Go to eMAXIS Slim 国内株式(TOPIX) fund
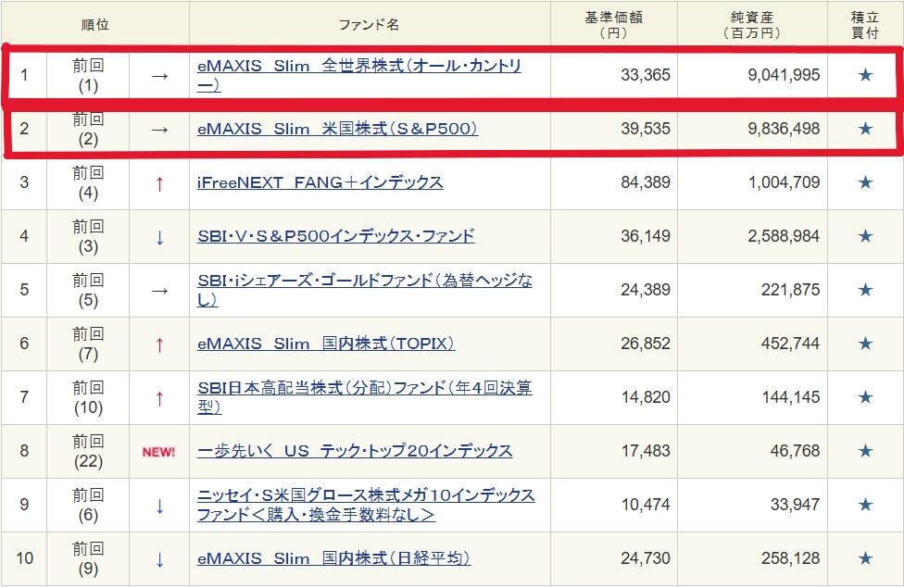The image size is (904, 588). pos(325,344)
